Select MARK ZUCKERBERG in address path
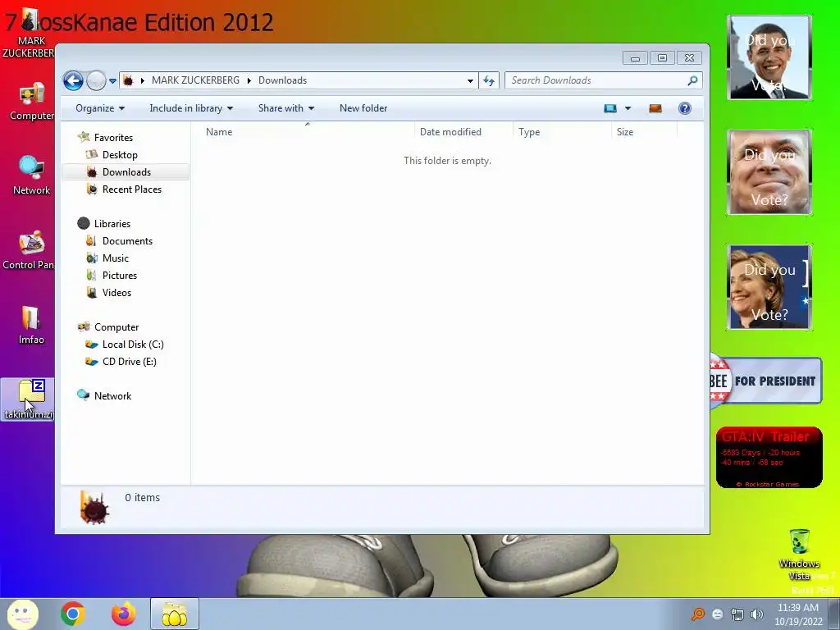This screenshot has width=840, height=630. (x=195, y=80)
